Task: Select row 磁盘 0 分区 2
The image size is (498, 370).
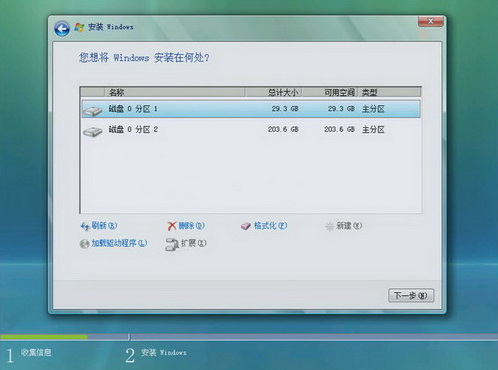Action: point(251,130)
